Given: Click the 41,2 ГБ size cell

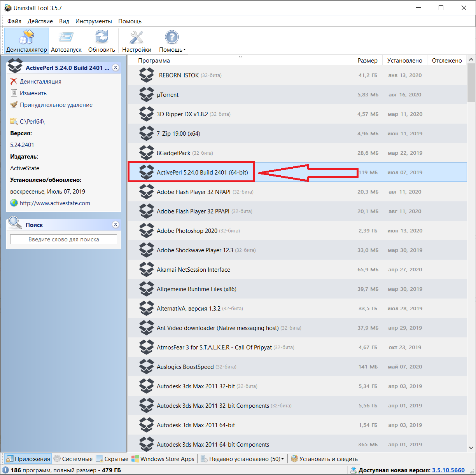Looking at the screenshot, I should 368,75.
